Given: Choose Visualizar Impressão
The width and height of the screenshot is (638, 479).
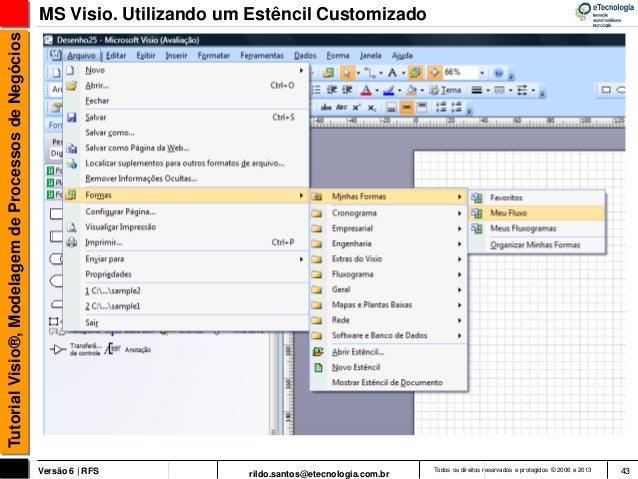Looking at the screenshot, I should coord(186,227).
